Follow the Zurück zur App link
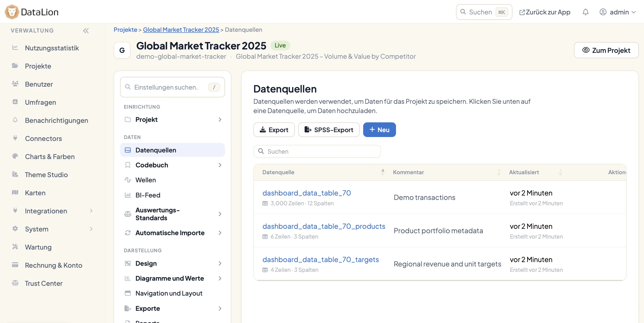644x323 pixels. pos(545,12)
